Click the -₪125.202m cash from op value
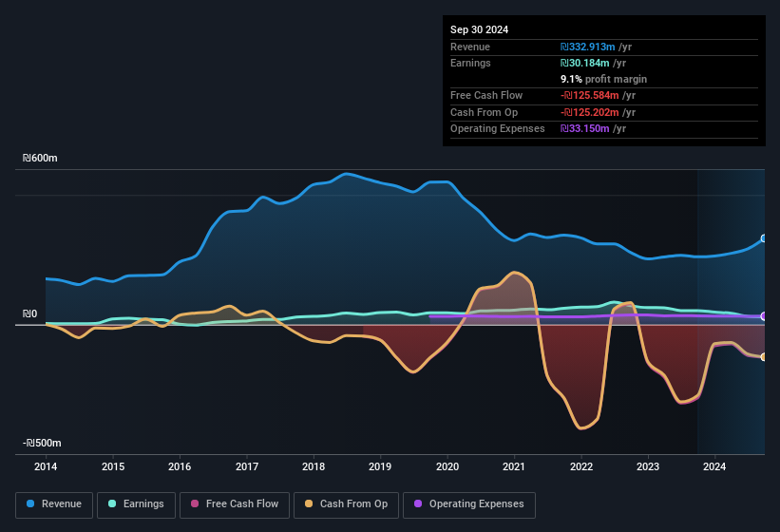Viewport: 780px width, 532px height. click(589, 112)
